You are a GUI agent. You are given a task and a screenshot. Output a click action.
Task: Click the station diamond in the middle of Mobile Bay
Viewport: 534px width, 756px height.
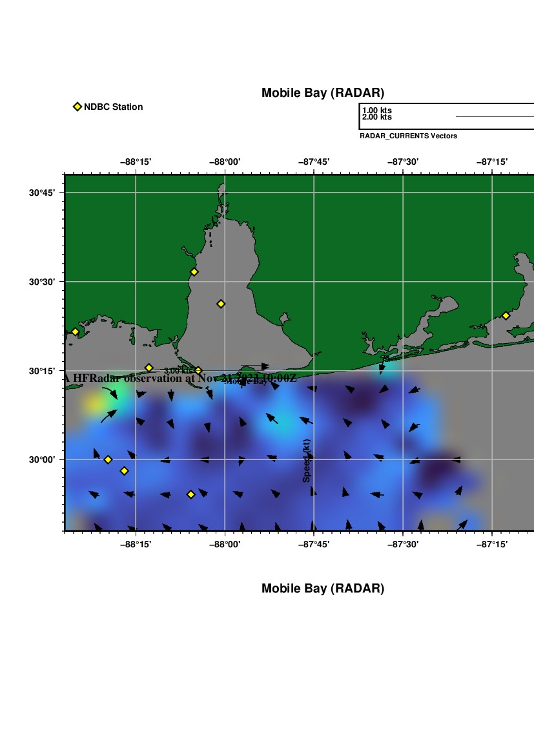pos(221,304)
